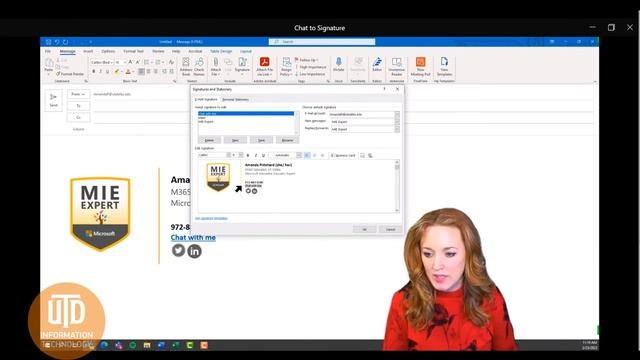Screen dimensions: 640x360
Task: Click insert hyperlink icon in the signature editor
Action: click(x=370, y=156)
